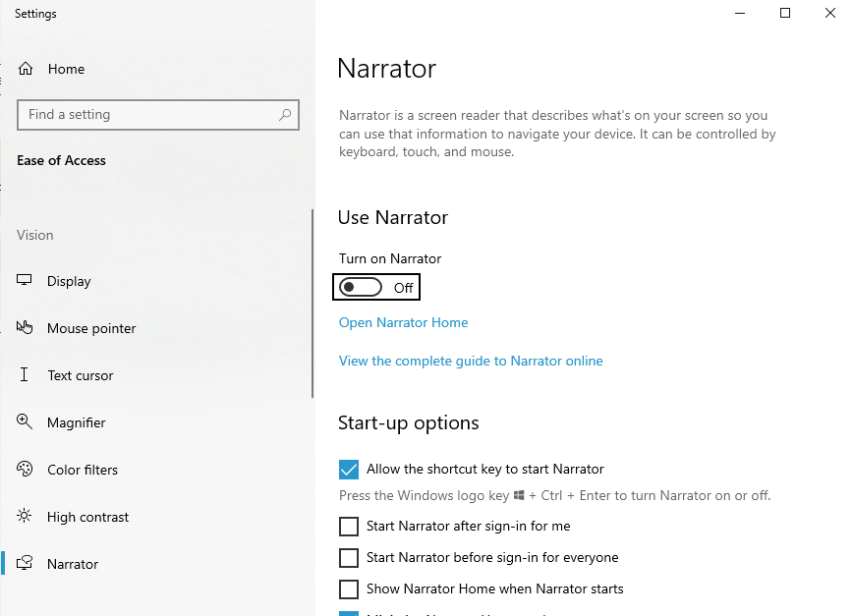The width and height of the screenshot is (852, 616).
Task: Click the Text cursor icon
Action: (24, 375)
